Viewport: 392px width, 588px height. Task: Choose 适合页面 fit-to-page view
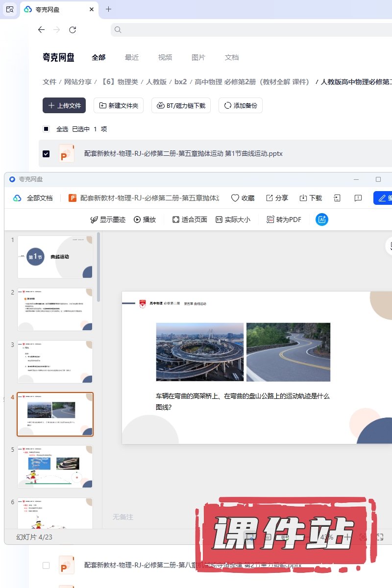click(x=190, y=220)
